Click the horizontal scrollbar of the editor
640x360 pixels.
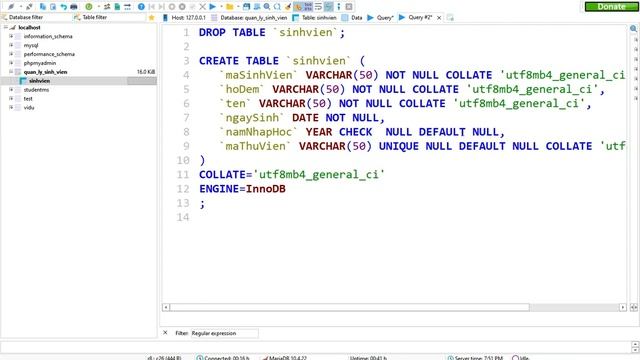click(349, 307)
